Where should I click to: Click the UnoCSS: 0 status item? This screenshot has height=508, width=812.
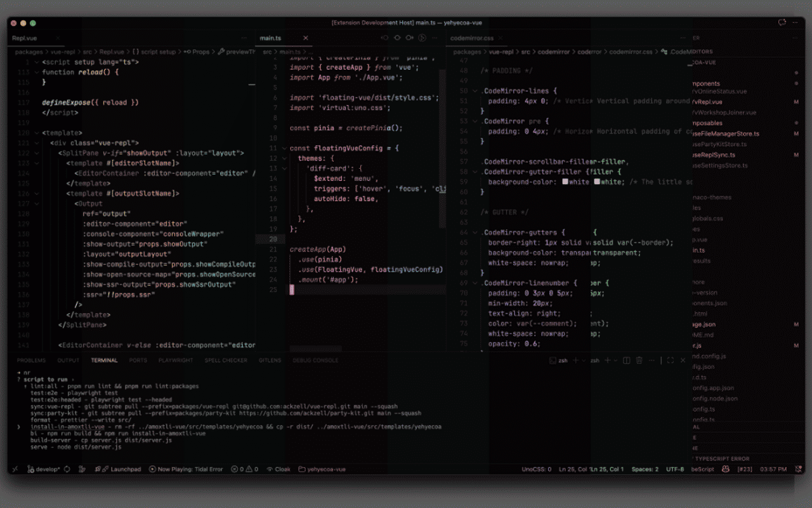pos(536,469)
